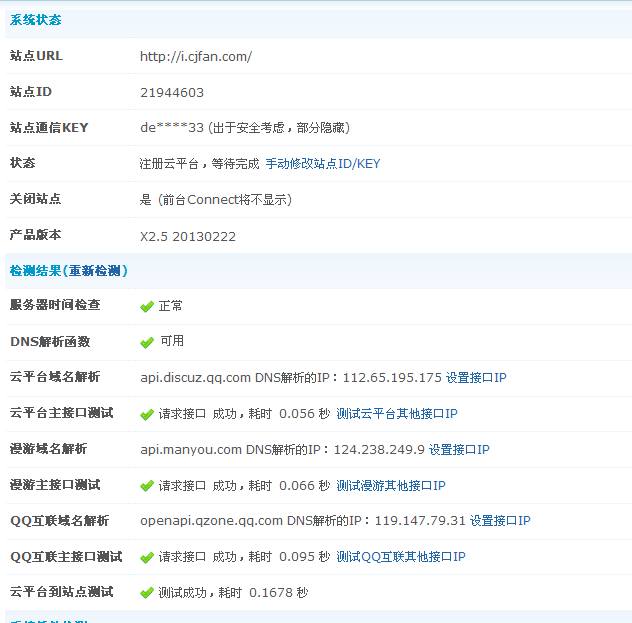Viewport: 632px width, 623px height.
Task: Click 云平台域名解析 row label
Action: click(55, 377)
